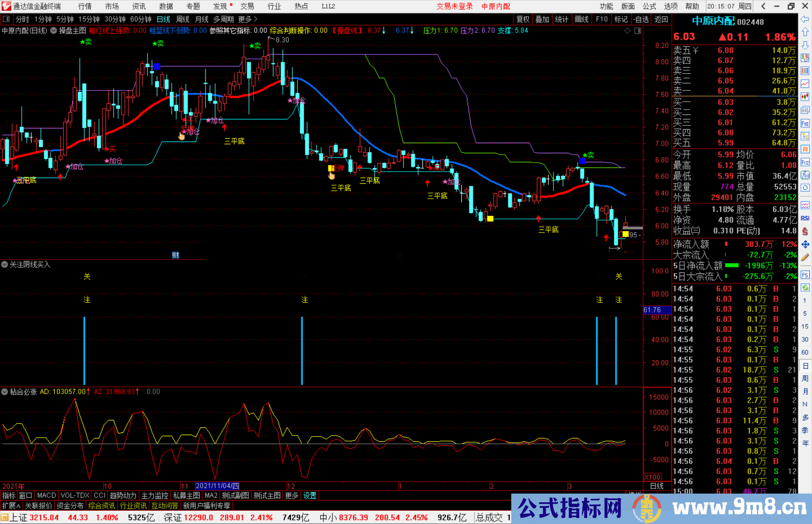Screen dimensions: 812x524
Task: Toggle the 操盘主图 indicator circle button
Action: [x=53, y=30]
